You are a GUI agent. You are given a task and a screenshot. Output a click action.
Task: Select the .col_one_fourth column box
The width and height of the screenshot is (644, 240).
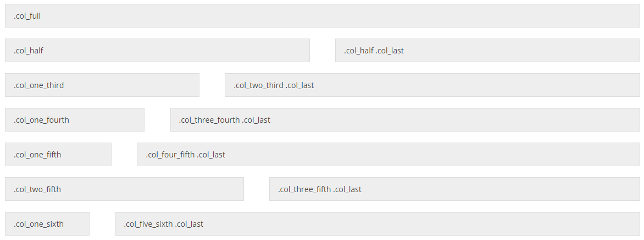point(75,120)
